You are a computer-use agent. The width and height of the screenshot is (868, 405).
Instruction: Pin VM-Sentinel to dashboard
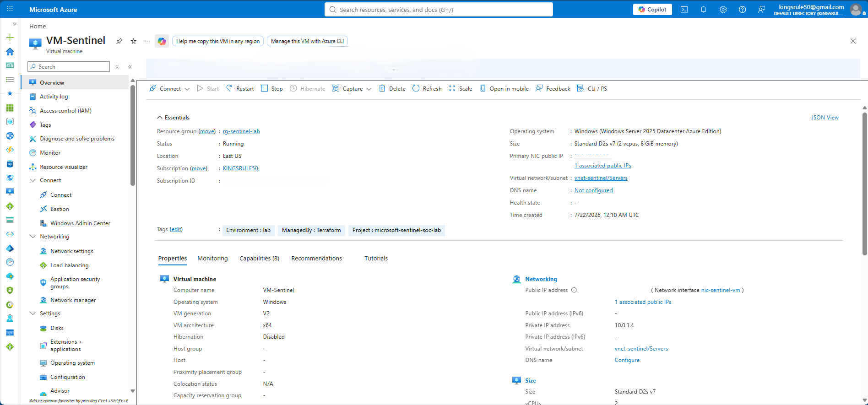(x=119, y=41)
